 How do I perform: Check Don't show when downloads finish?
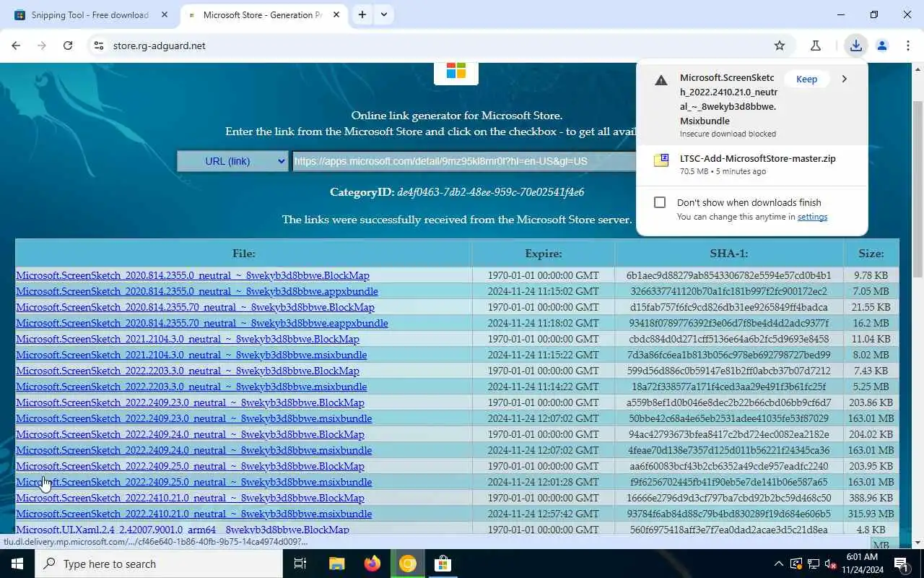pyautogui.click(x=660, y=202)
